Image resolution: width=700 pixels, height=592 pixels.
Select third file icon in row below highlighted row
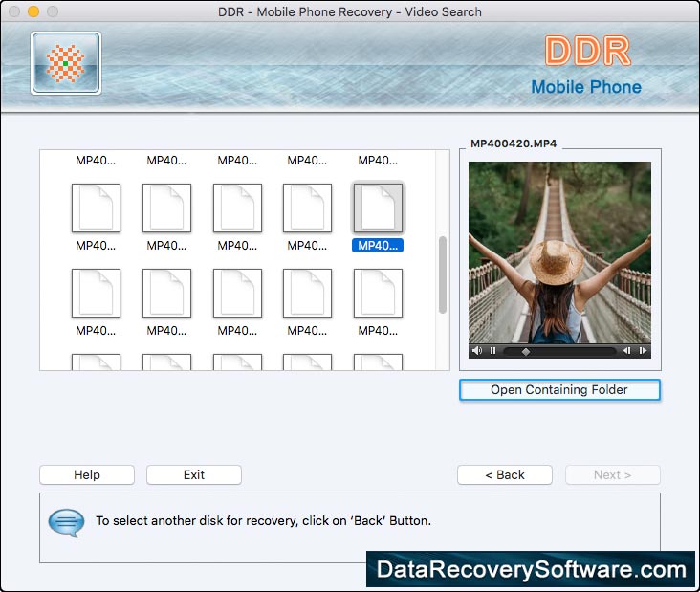pos(237,294)
